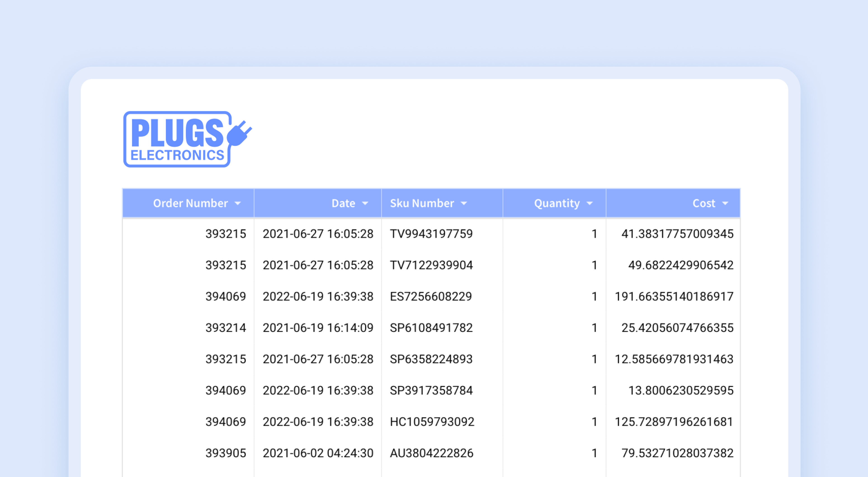Select the date in the TV7122939904 row

pos(318,265)
